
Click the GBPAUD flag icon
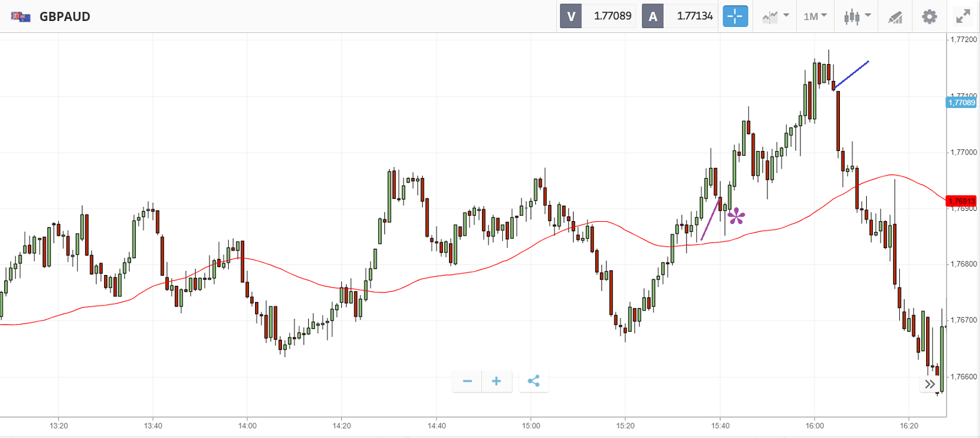[x=20, y=17]
